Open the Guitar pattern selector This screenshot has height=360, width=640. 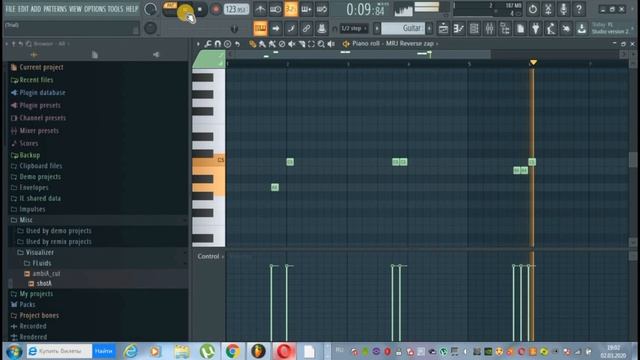pyautogui.click(x=402, y=29)
